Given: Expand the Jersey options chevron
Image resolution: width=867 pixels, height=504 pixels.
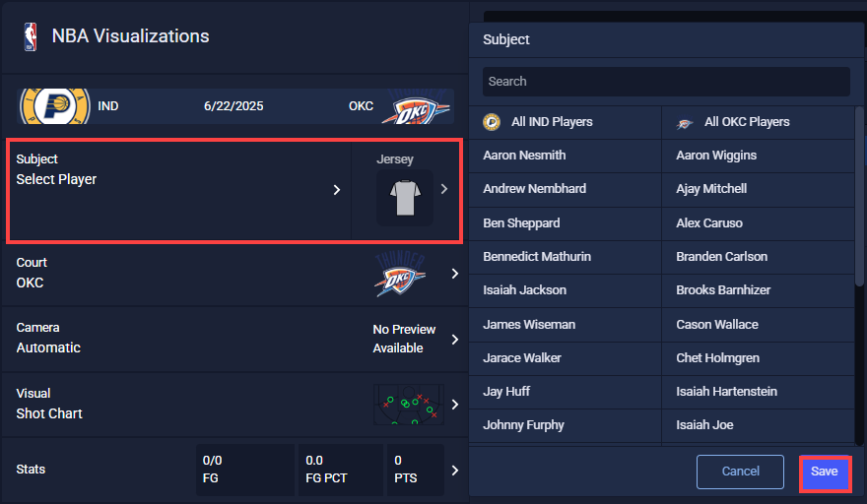Looking at the screenshot, I should (444, 189).
